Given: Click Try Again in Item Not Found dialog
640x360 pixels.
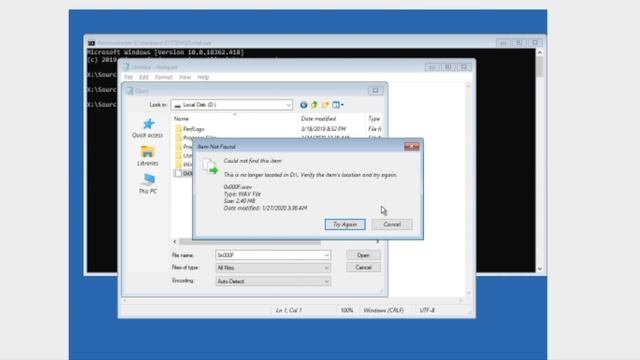Looking at the screenshot, I should [x=345, y=224].
